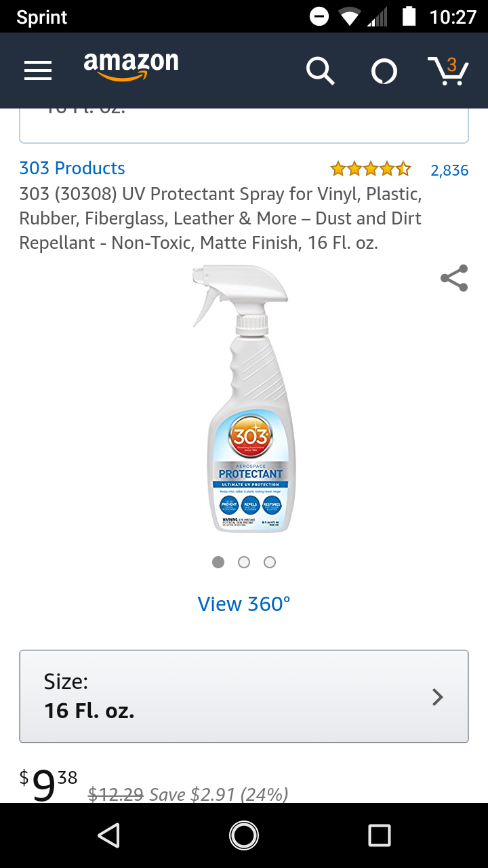Switch to the third image dot
Screen dimensions: 488x868
(270, 562)
